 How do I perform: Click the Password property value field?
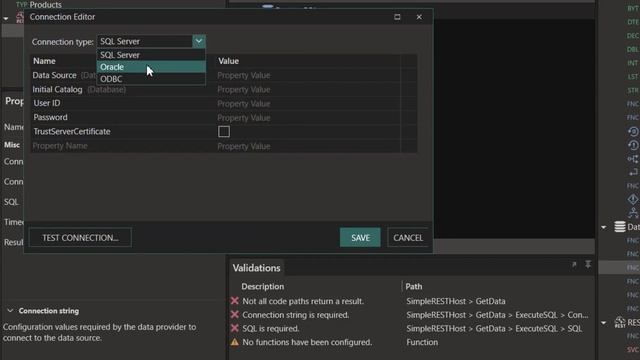[308, 118]
